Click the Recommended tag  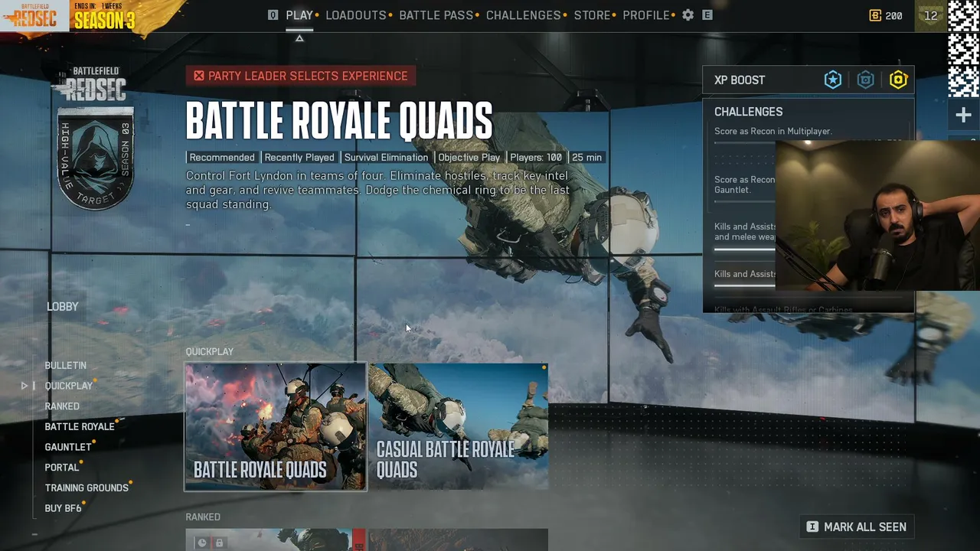tap(222, 157)
